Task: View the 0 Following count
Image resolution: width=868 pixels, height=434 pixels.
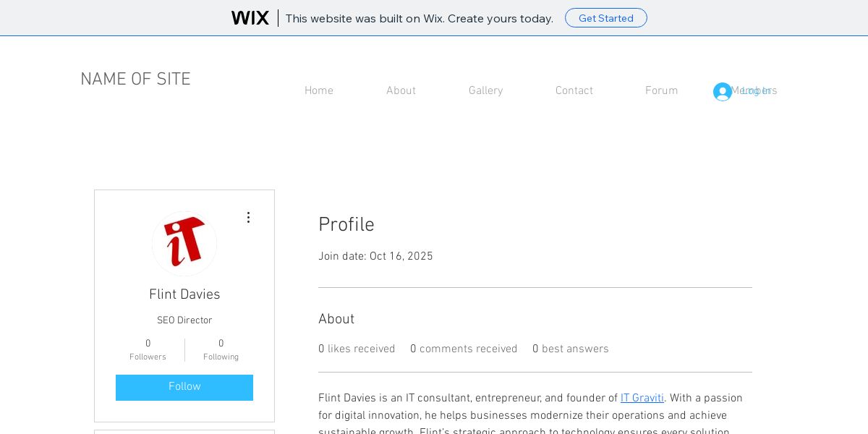Action: click(x=221, y=350)
